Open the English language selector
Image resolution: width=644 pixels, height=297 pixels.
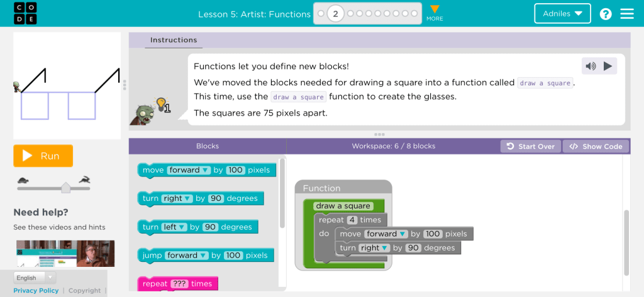point(35,278)
